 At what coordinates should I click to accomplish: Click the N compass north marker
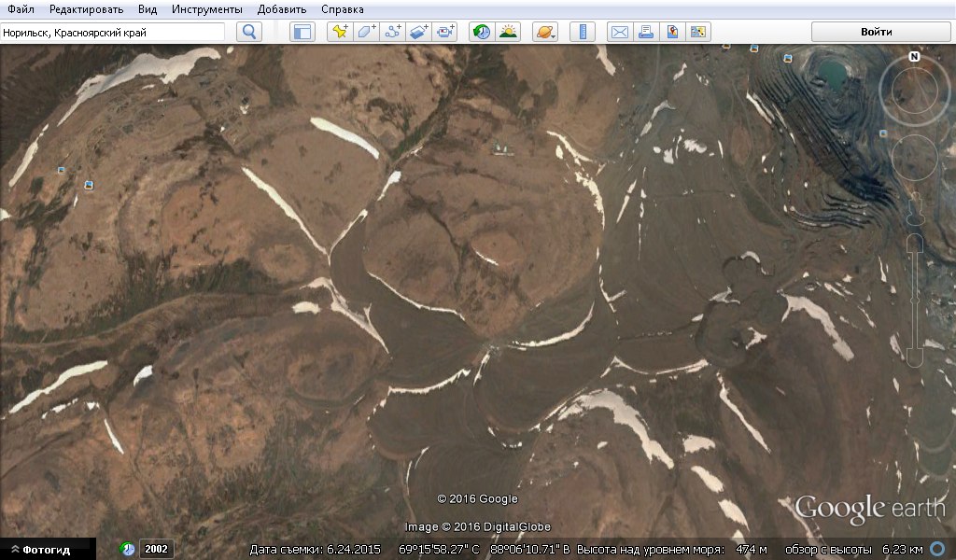[x=914, y=57]
